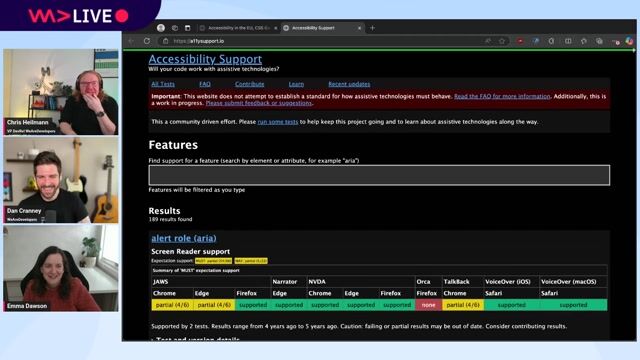Viewport: 640px width, 360px height.
Task: Follow Please submit feedback or suggestions link
Action: point(259,103)
